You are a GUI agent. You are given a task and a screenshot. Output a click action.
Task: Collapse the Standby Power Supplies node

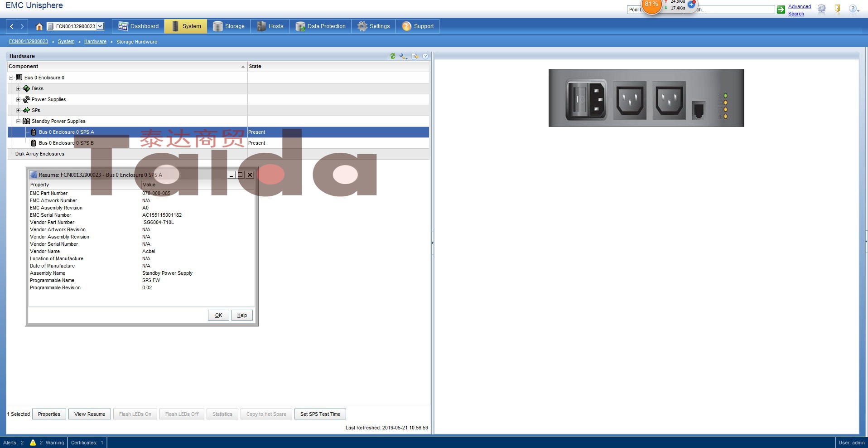point(19,122)
